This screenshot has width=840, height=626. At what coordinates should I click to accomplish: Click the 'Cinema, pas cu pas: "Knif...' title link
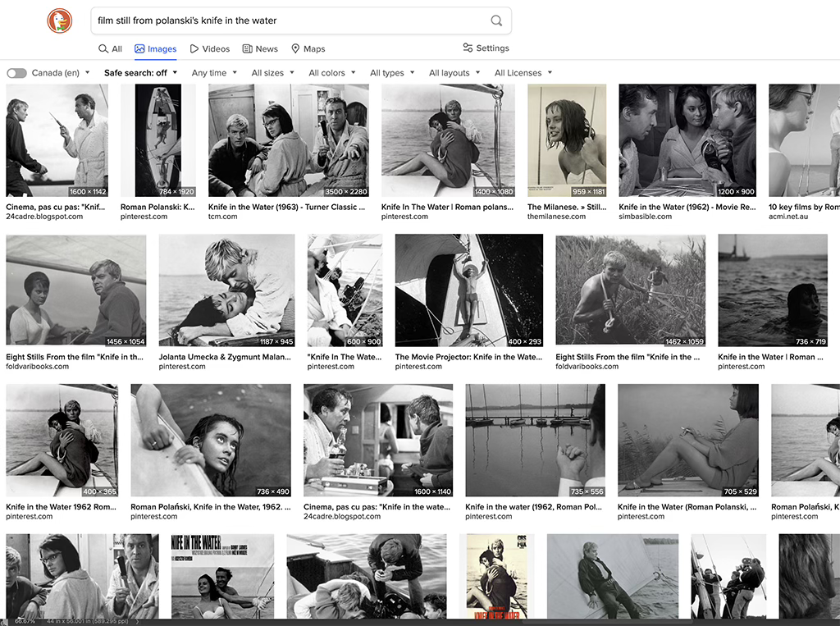[x=56, y=207]
